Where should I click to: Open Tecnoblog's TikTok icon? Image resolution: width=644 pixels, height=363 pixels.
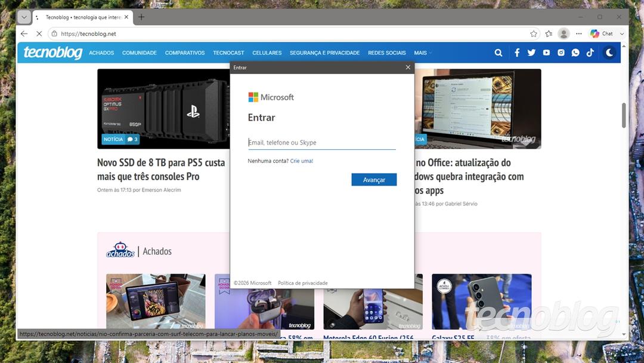click(590, 53)
